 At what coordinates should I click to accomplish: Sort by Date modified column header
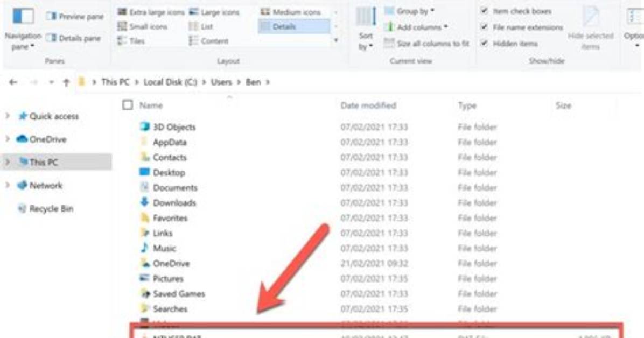(368, 105)
